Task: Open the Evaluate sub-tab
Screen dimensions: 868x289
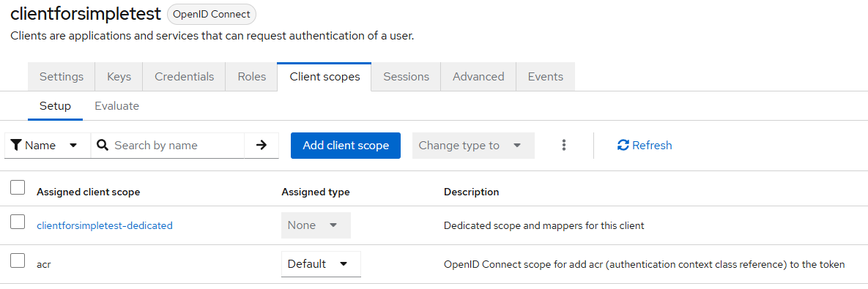Action: click(116, 105)
